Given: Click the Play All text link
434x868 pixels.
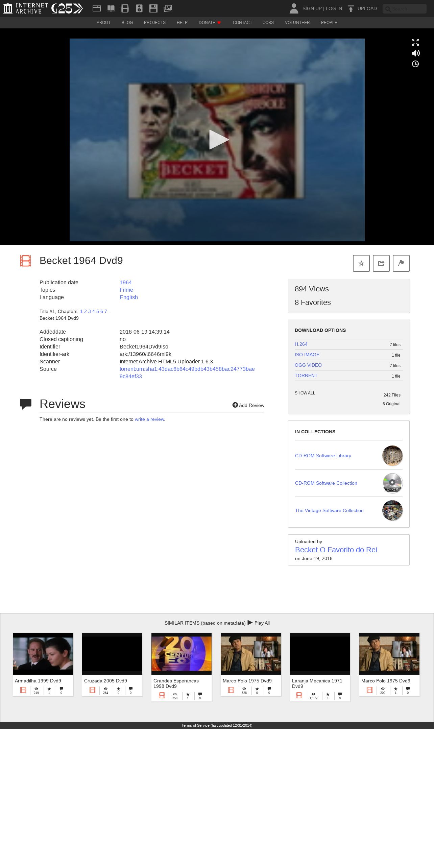Looking at the screenshot, I should 262,623.
